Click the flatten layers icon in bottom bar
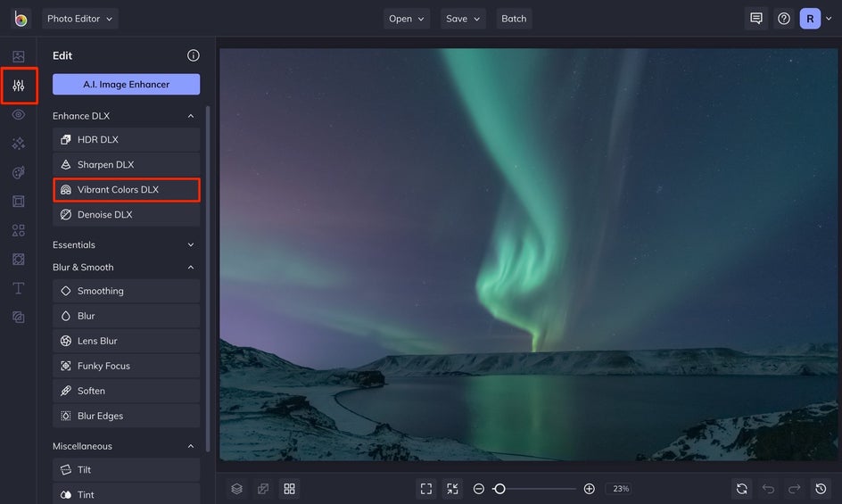The image size is (842, 504). [263, 489]
